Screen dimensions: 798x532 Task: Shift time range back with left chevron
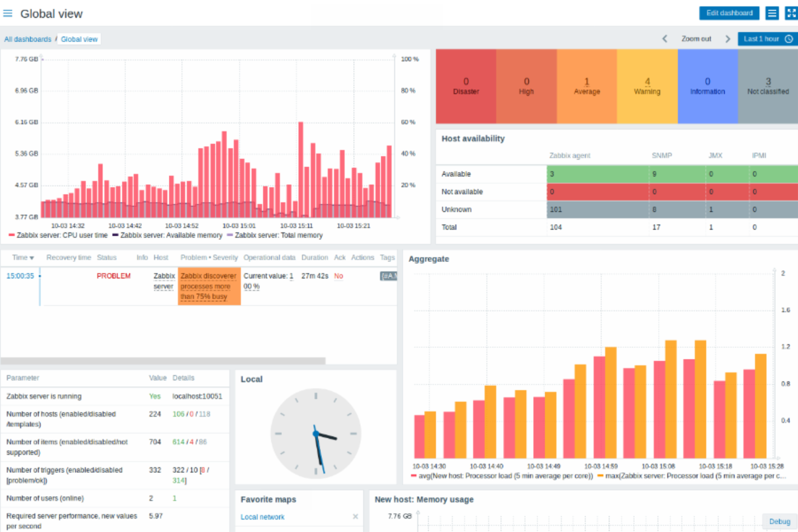click(664, 38)
